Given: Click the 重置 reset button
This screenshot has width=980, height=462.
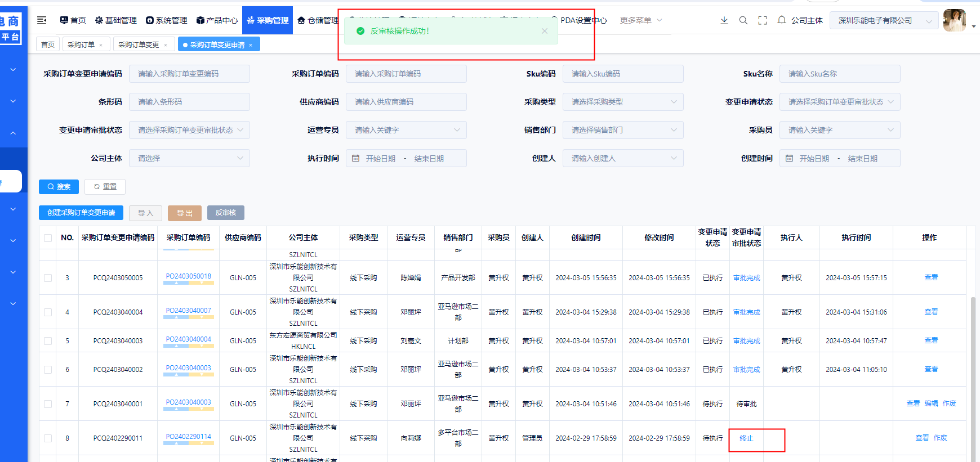Looking at the screenshot, I should tap(105, 186).
